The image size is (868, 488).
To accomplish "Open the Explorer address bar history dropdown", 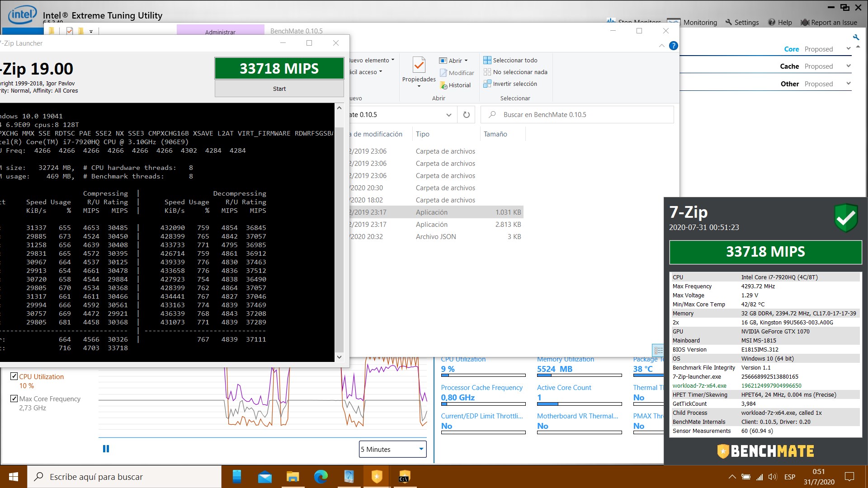I will [x=448, y=115].
